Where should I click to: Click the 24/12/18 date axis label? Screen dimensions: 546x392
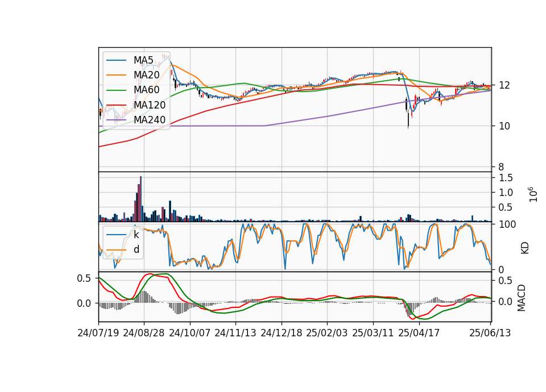point(282,333)
